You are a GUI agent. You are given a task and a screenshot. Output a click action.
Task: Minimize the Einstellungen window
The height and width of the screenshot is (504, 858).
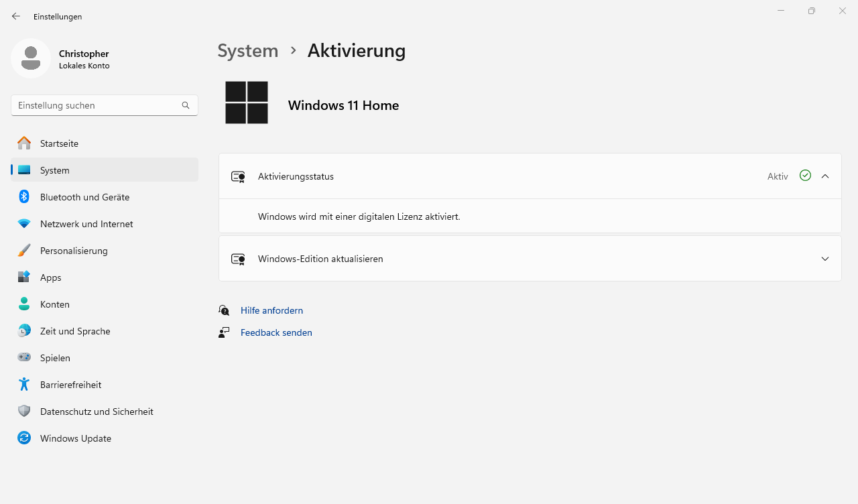click(781, 11)
